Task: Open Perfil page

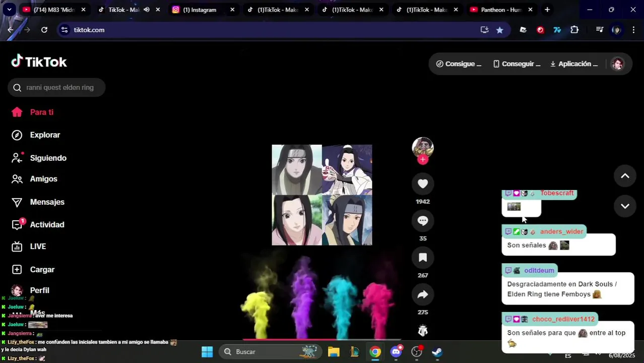Action: click(x=30, y=290)
